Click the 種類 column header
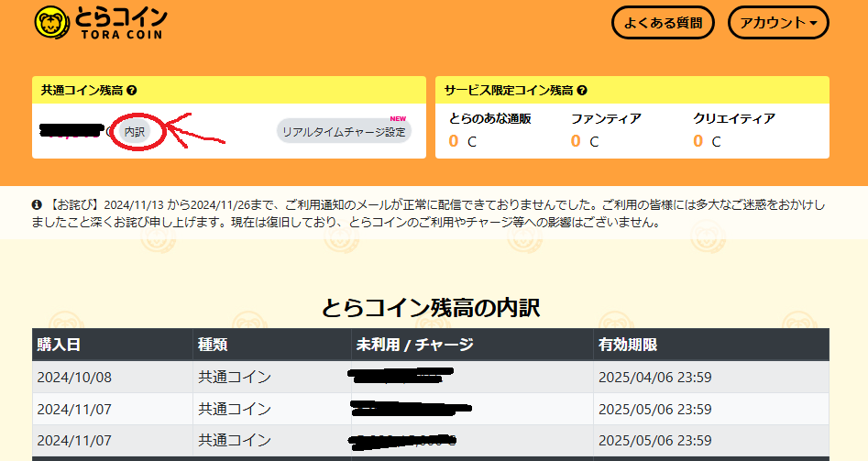 pyautogui.click(x=213, y=345)
